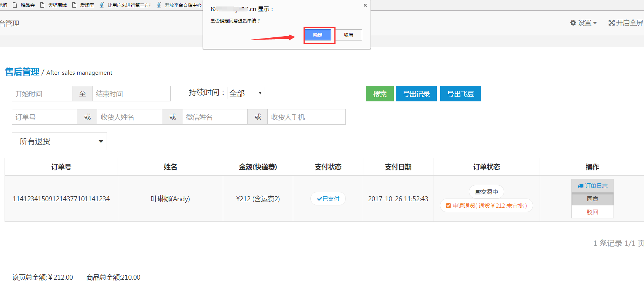Click the 申请退货 pending refund badge
The height and width of the screenshot is (282, 644).
click(486, 206)
